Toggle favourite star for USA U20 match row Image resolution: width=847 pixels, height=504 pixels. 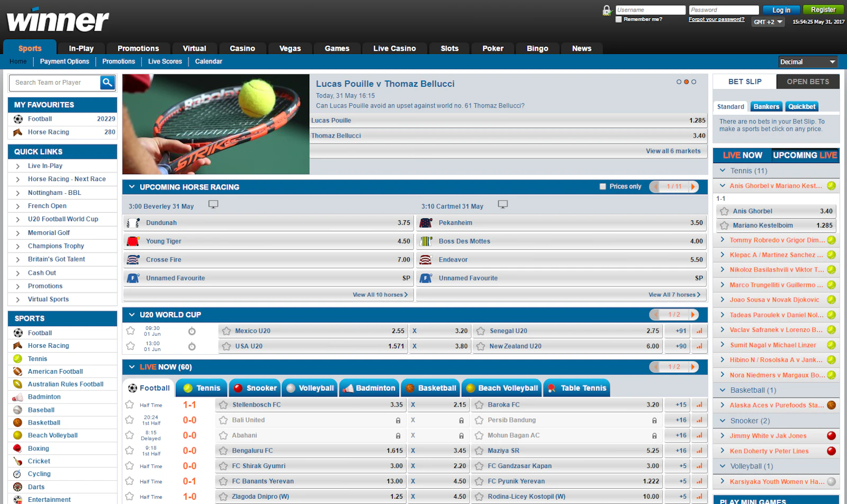(x=131, y=346)
